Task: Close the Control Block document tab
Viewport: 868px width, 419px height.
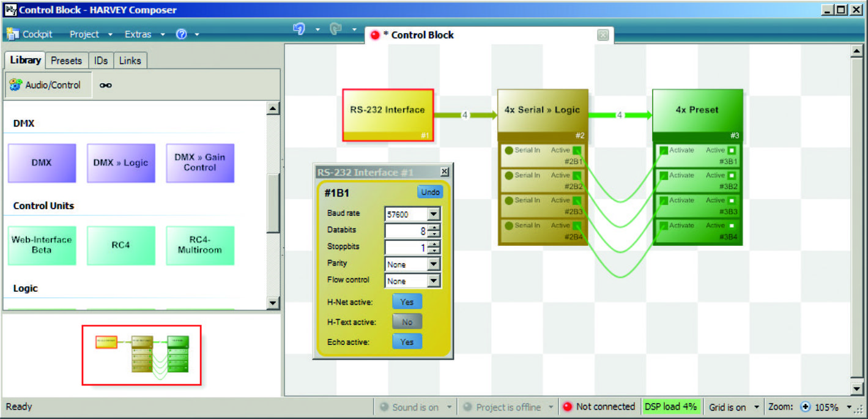Action: 603,35
